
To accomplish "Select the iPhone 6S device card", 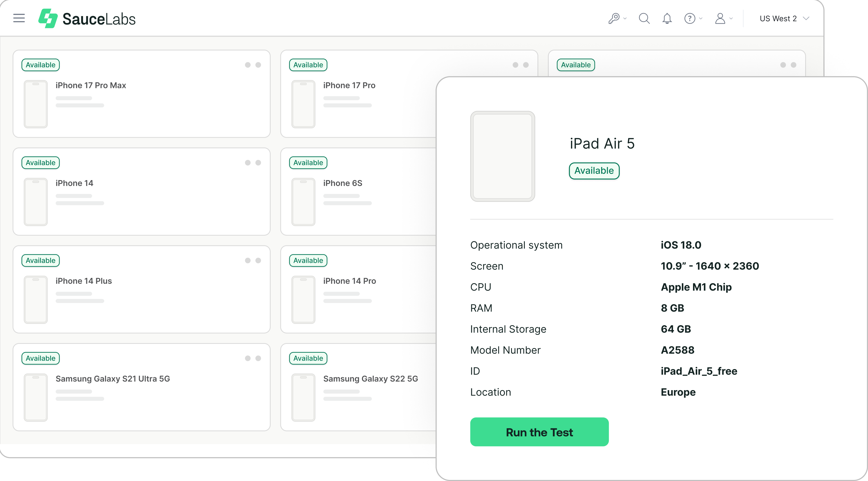I will click(357, 191).
